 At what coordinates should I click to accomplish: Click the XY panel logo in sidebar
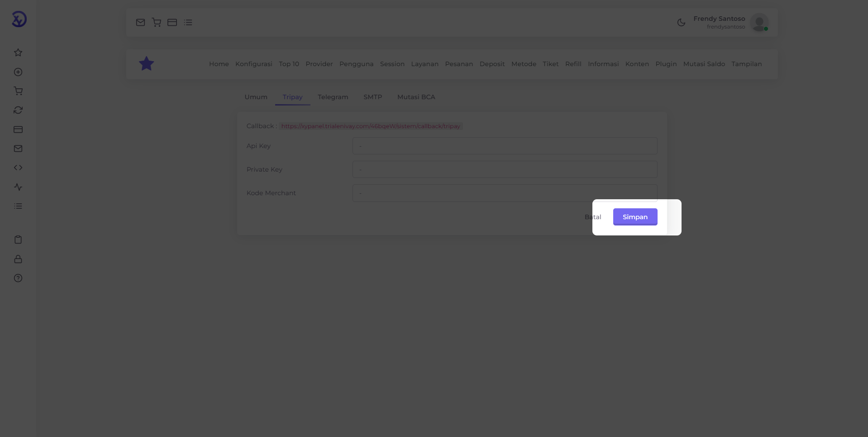19,19
